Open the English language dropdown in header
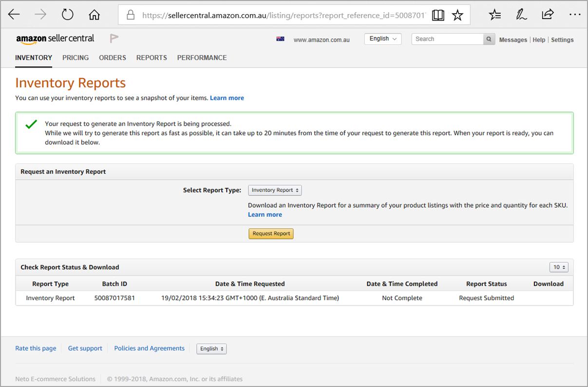The image size is (588, 387). click(x=383, y=39)
